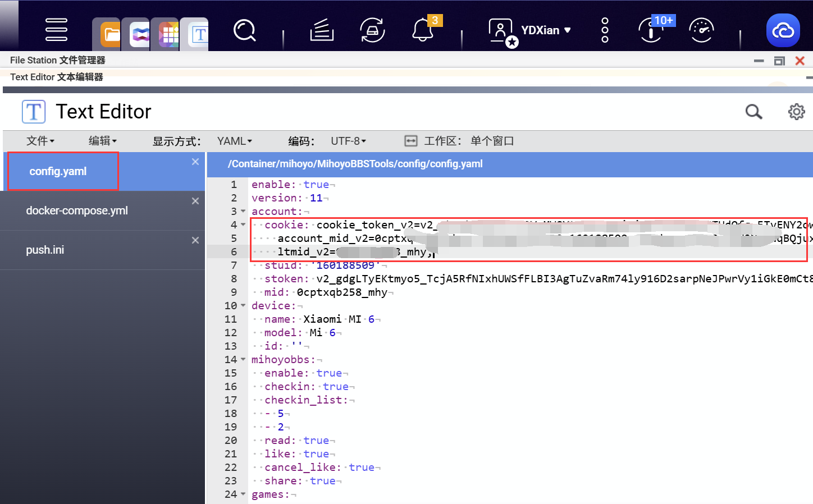Select the docker-compose.yml tab
The width and height of the screenshot is (813, 504).
point(77,210)
